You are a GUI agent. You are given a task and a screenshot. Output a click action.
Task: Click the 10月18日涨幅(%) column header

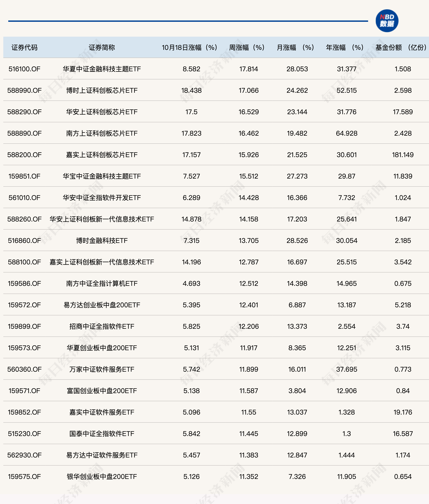click(190, 47)
